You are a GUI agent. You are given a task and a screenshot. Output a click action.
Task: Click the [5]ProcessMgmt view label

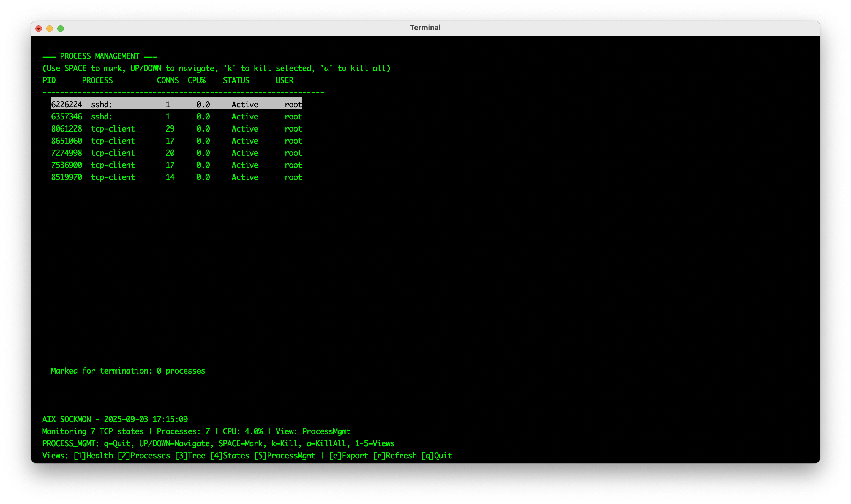(285, 456)
